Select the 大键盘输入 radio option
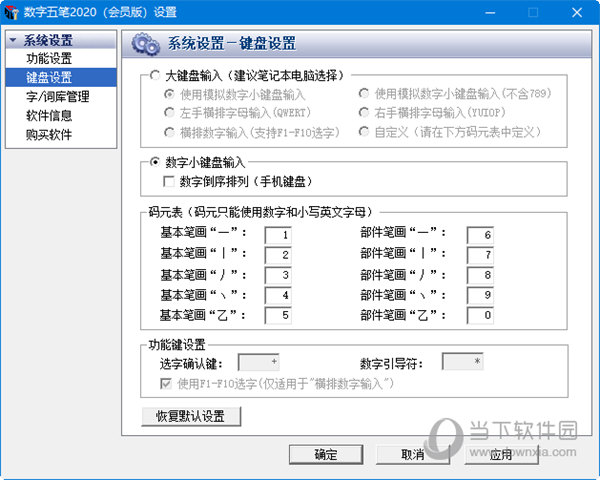600x480 pixels. (154, 76)
